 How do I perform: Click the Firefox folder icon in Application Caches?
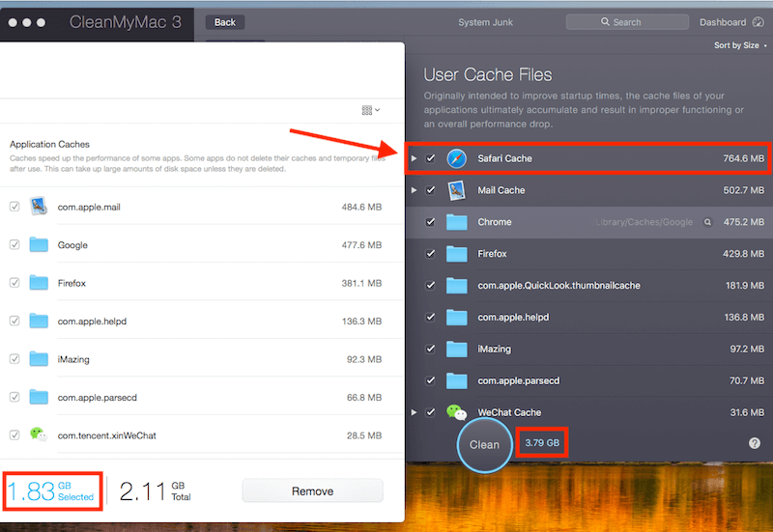tap(39, 283)
